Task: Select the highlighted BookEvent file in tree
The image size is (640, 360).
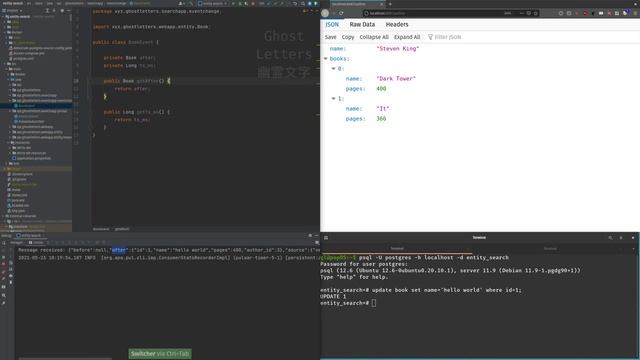Action: [27, 106]
